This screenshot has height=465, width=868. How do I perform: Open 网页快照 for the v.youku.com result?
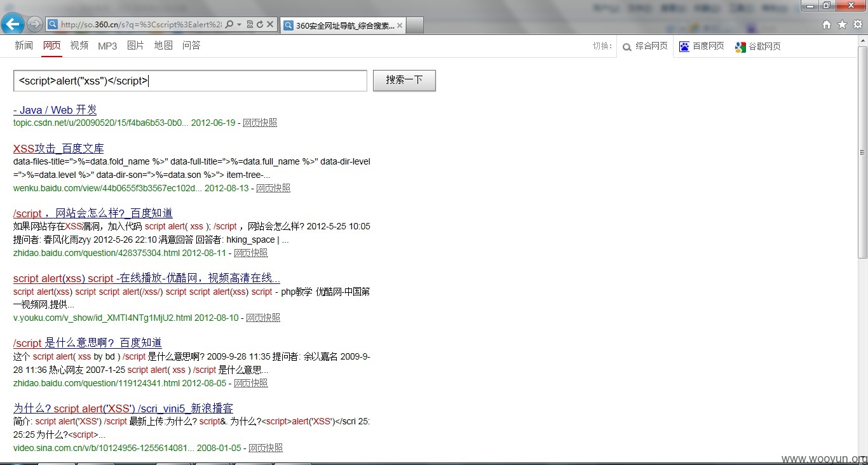tap(263, 318)
